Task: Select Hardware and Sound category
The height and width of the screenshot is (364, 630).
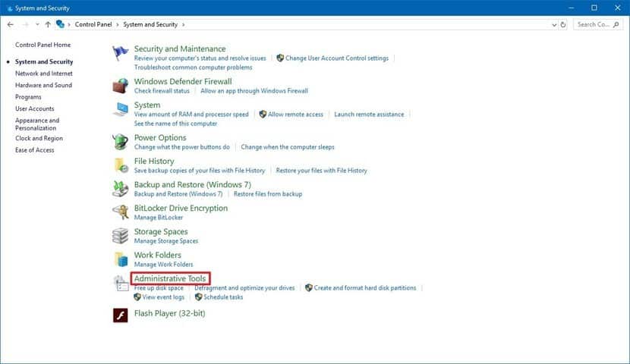Action: click(43, 85)
